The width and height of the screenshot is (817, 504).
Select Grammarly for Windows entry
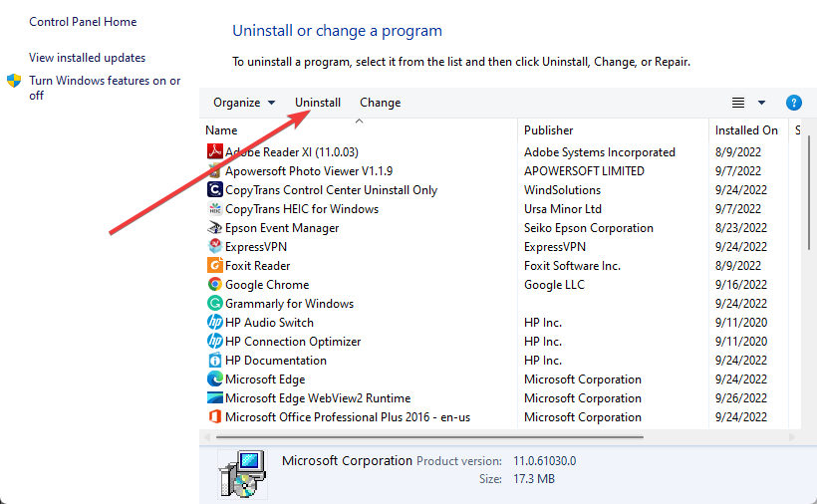pyautogui.click(x=289, y=304)
